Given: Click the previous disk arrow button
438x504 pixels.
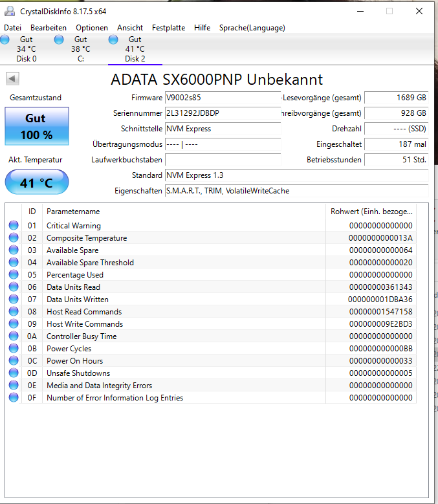Looking at the screenshot, I should coord(12,78).
